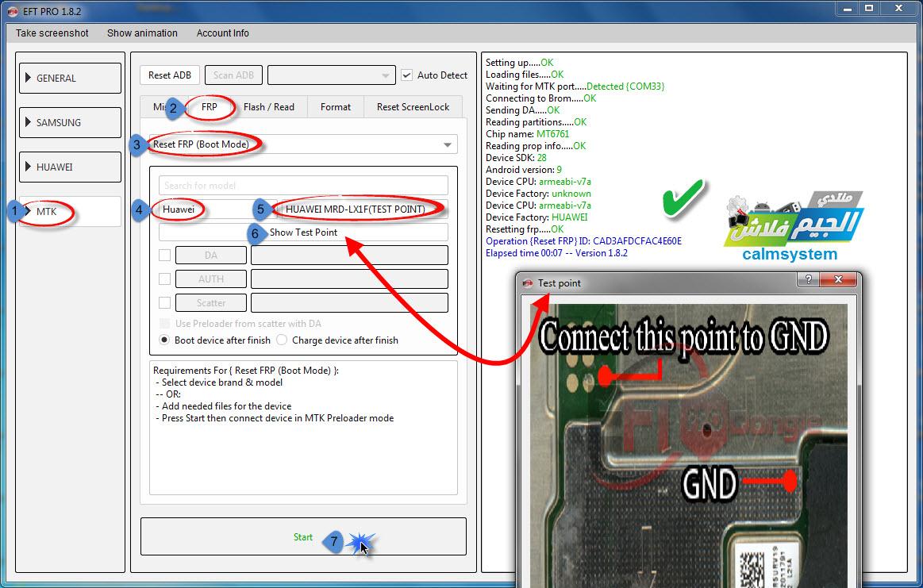Click the DA file path field
The width and height of the screenshot is (923, 588).
349,255
